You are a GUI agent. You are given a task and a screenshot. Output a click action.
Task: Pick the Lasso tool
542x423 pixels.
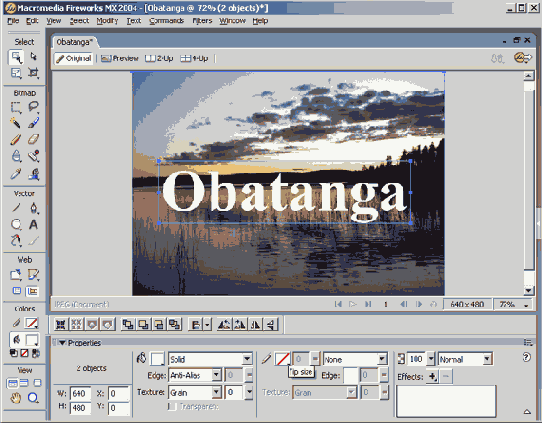pos(33,106)
